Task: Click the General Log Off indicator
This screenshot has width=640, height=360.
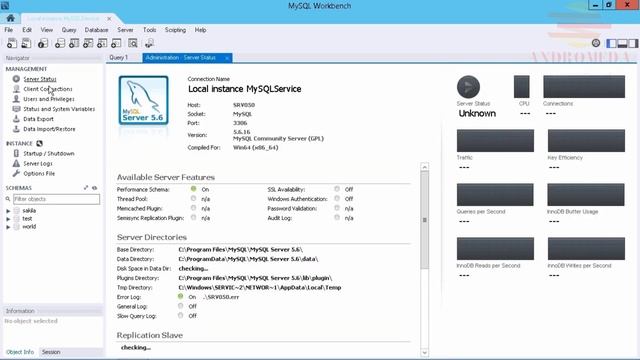Action: 180,306
